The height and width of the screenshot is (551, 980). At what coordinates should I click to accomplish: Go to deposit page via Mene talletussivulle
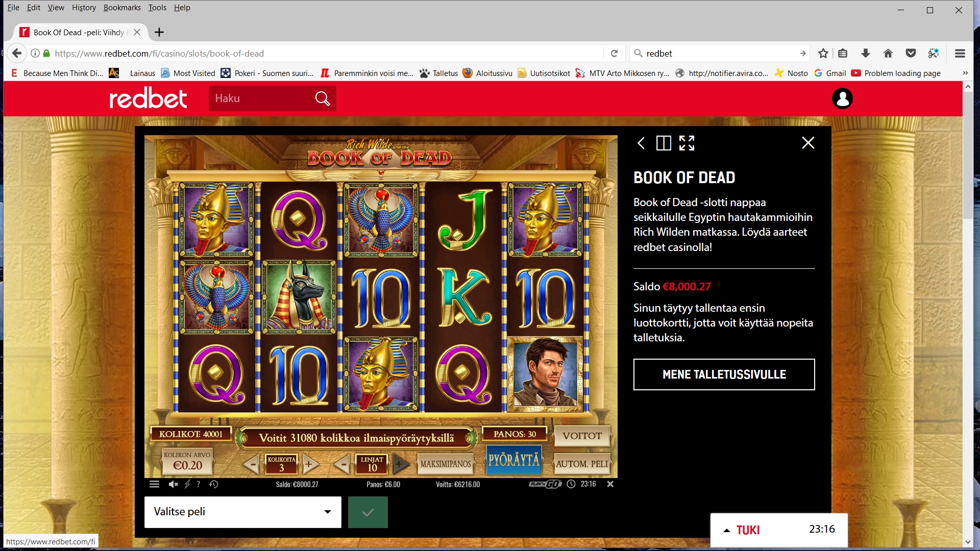(x=724, y=374)
